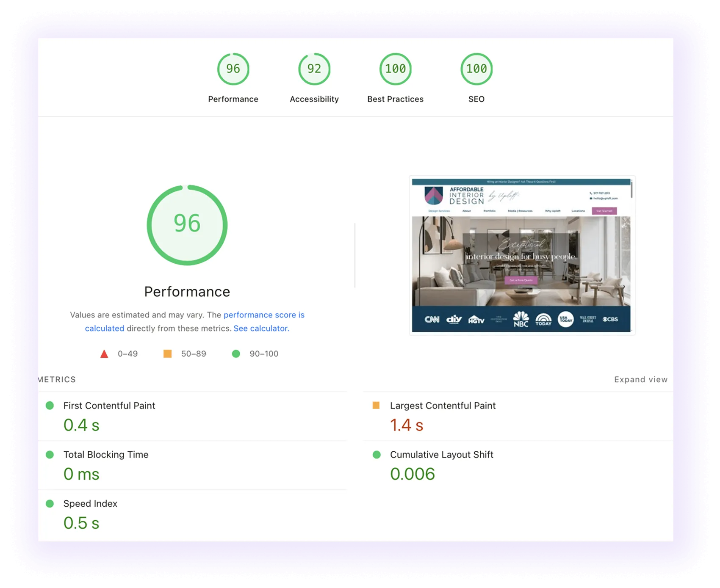Select the orange square beside Largest Contentful Paint
The image size is (720, 588).
[376, 406]
